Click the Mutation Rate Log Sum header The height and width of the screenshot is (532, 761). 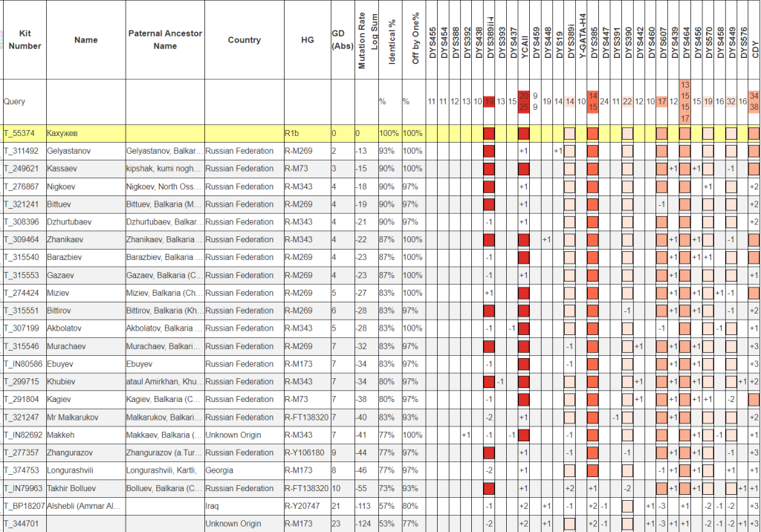[368, 40]
